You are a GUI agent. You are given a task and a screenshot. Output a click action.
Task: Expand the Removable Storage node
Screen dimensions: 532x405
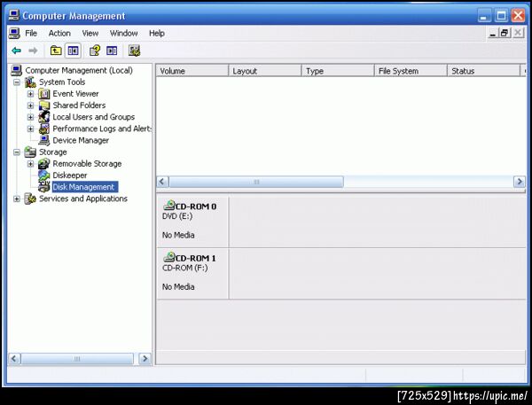pyautogui.click(x=30, y=164)
